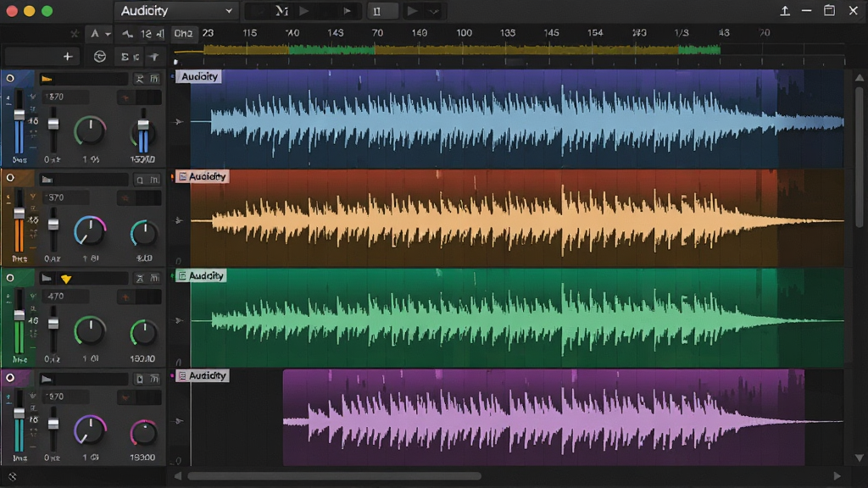
Task: Click the first of two small icons in the blue track header
Action: point(140,79)
